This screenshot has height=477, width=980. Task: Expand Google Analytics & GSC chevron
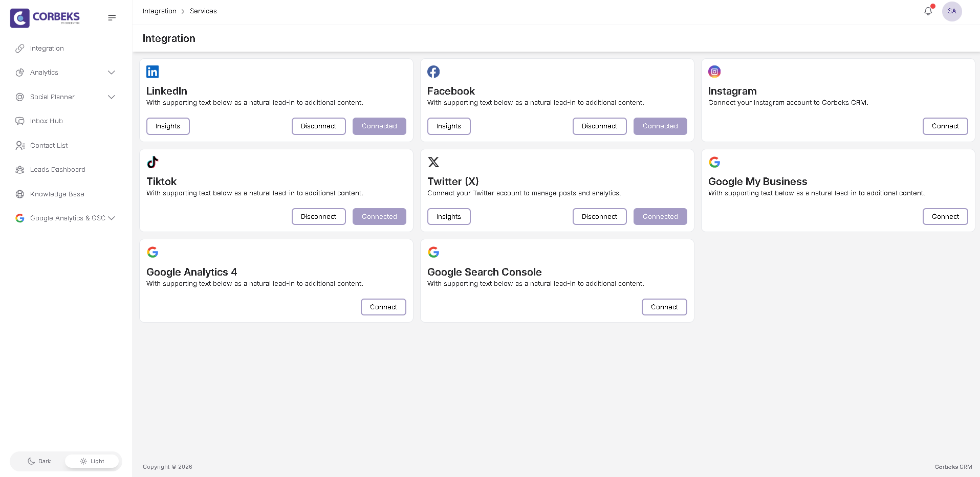[112, 218]
